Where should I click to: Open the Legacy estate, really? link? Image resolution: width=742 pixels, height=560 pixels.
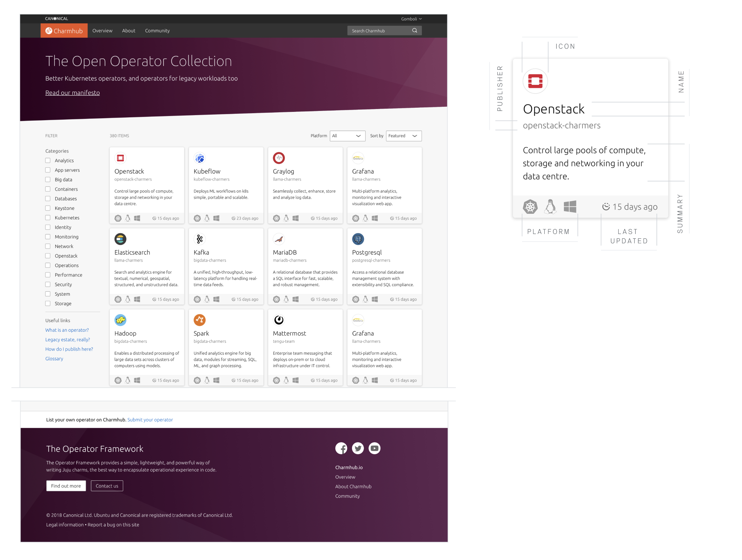[x=68, y=340]
